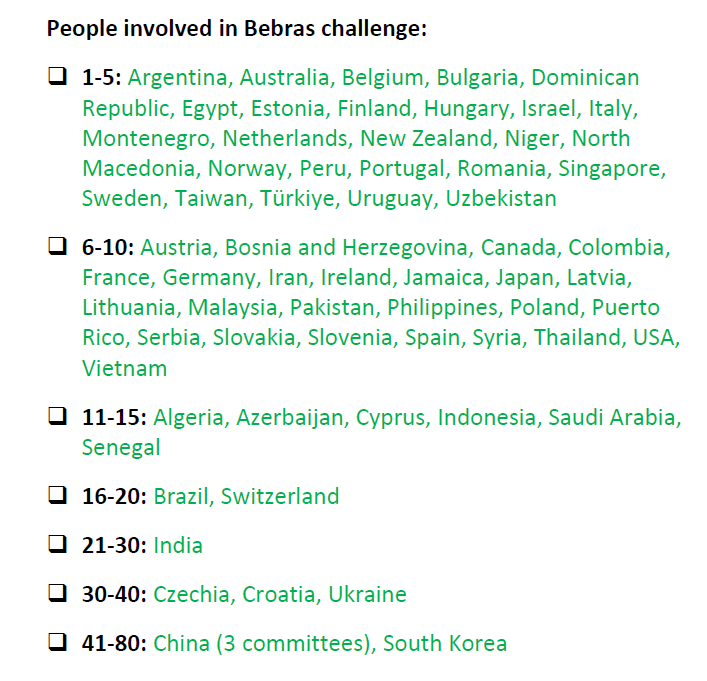This screenshot has width=707, height=681.
Task: Click on Türkiye in the first group
Action: (x=297, y=198)
